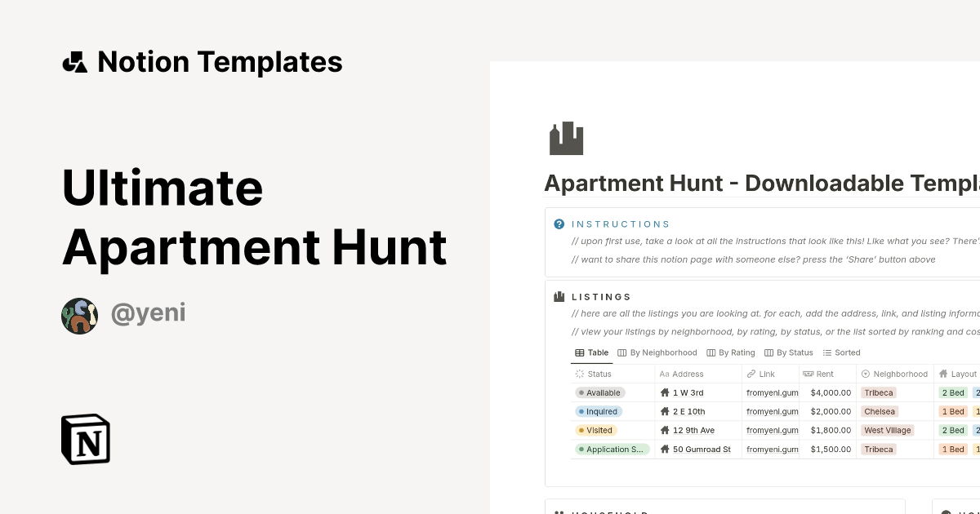Click the Instructions question mark icon
Screen dimensions: 980x514
click(559, 224)
